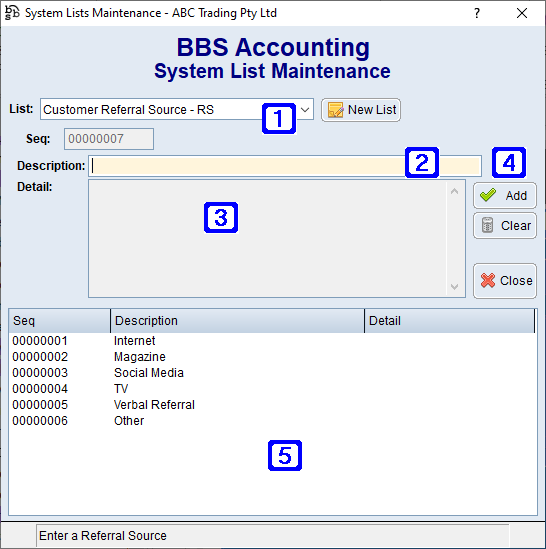546x549 pixels.
Task: Click sequence number 00000005
Action: point(40,405)
